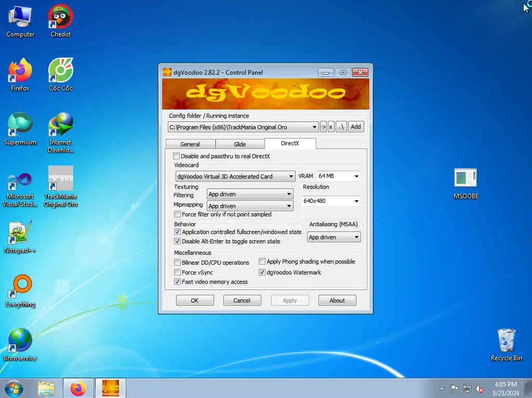Click the '->' config folder button

click(323, 127)
